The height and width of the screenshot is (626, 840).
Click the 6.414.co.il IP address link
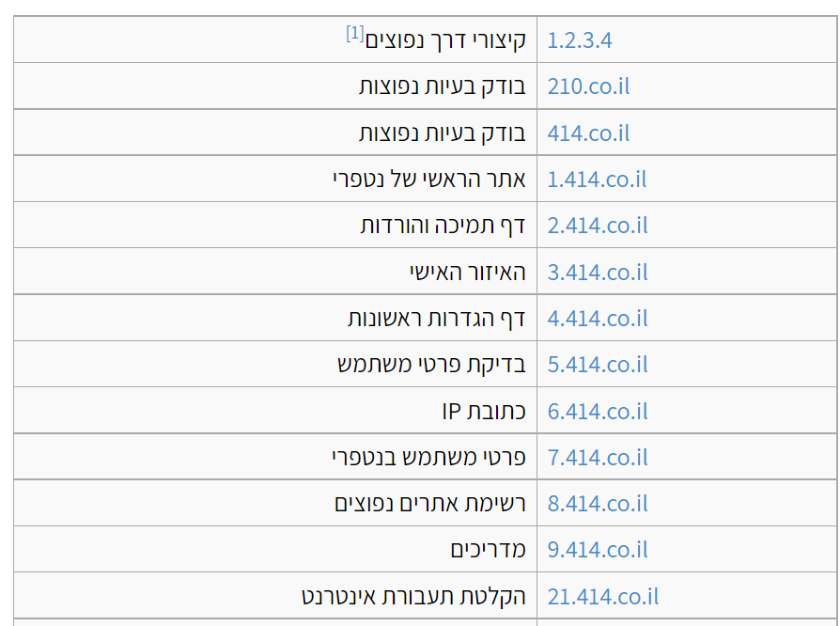(x=597, y=412)
